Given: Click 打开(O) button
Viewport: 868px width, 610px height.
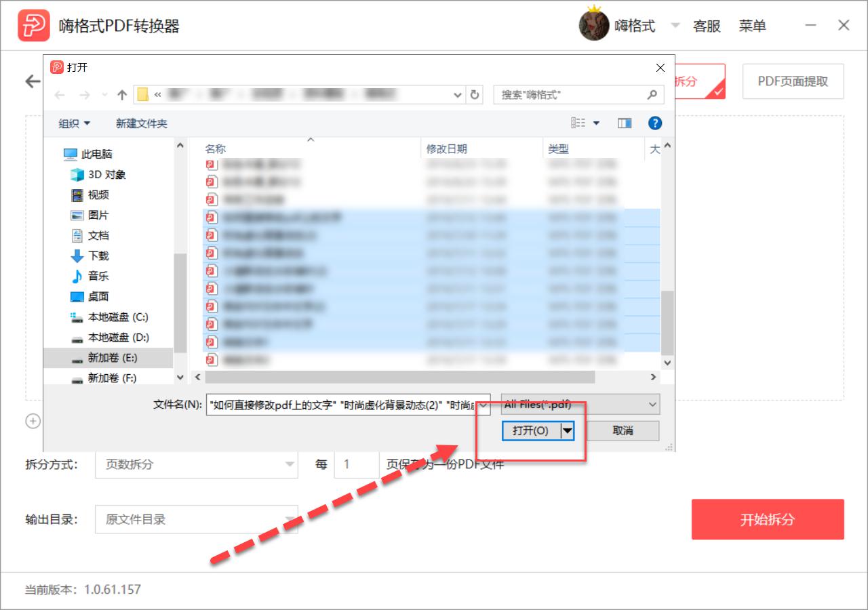Looking at the screenshot, I should point(531,430).
